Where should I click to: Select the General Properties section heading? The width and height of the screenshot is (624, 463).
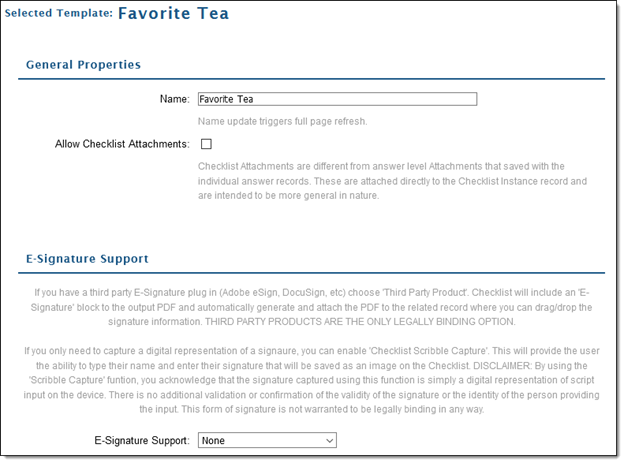point(84,64)
